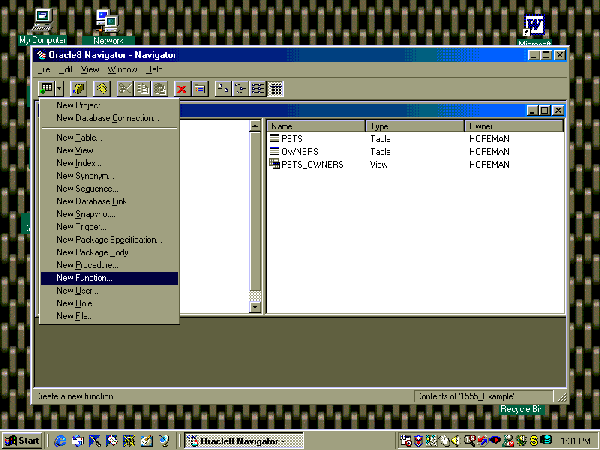The height and width of the screenshot is (450, 600).
Task: Click the PETS table icon
Action: tap(274, 138)
